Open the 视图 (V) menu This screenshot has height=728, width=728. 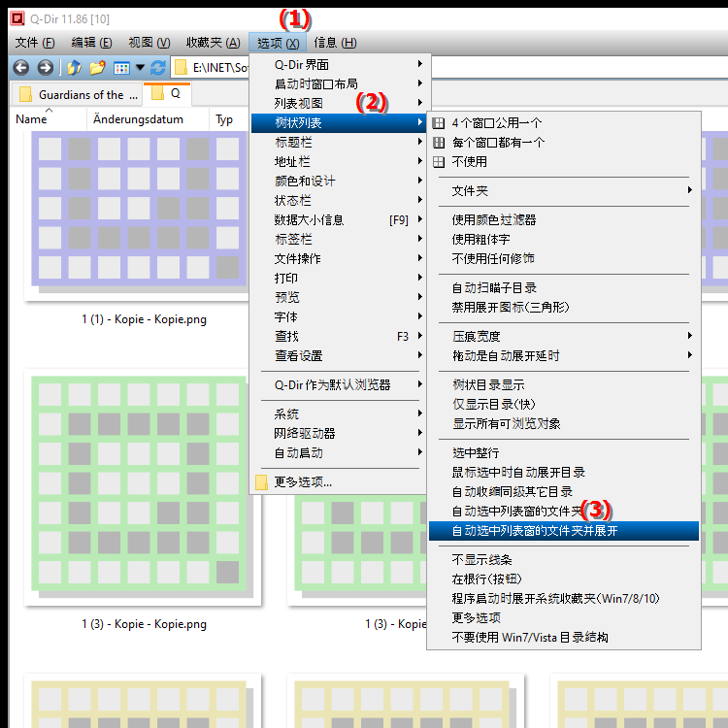149,43
